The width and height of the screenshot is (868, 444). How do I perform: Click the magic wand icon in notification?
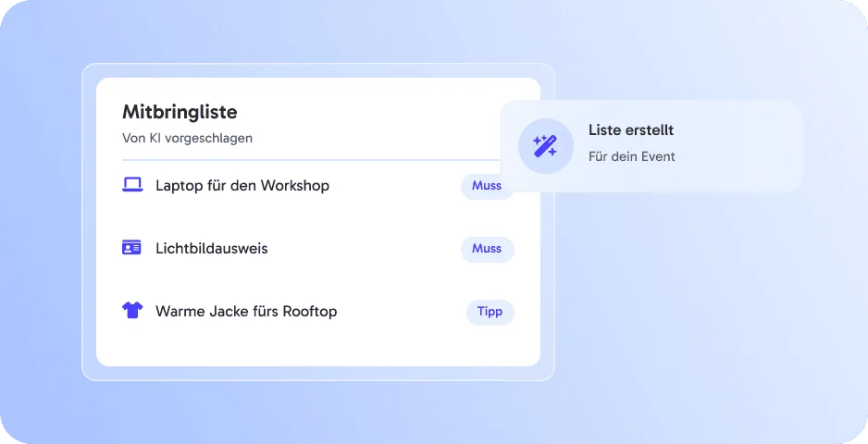click(x=545, y=146)
